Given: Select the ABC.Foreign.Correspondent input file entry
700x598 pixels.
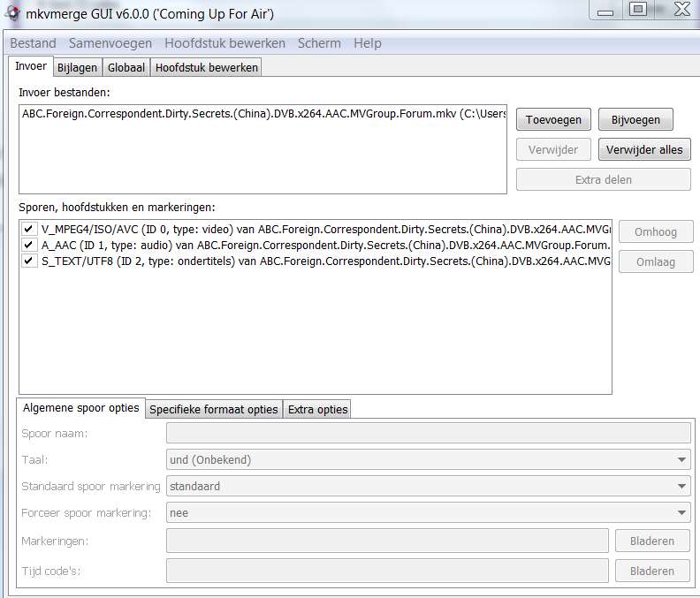Looking at the screenshot, I should (263, 114).
